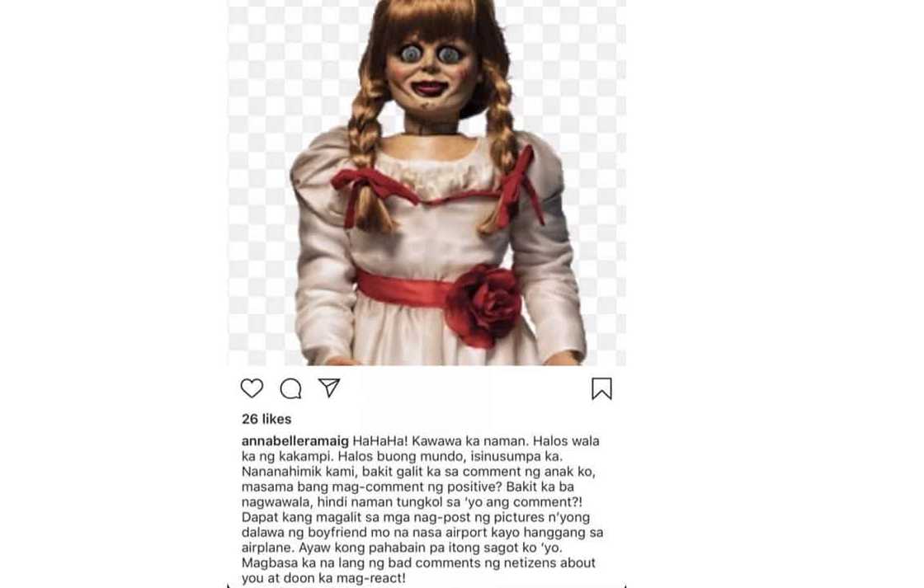Image resolution: width=924 pixels, height=588 pixels.
Task: Click the word "airport" in the caption
Action: (x=467, y=533)
